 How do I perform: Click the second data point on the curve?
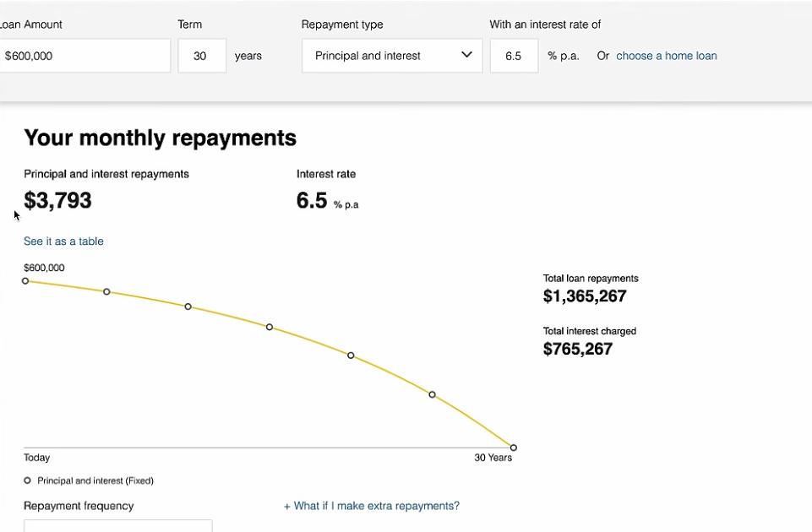[106, 292]
